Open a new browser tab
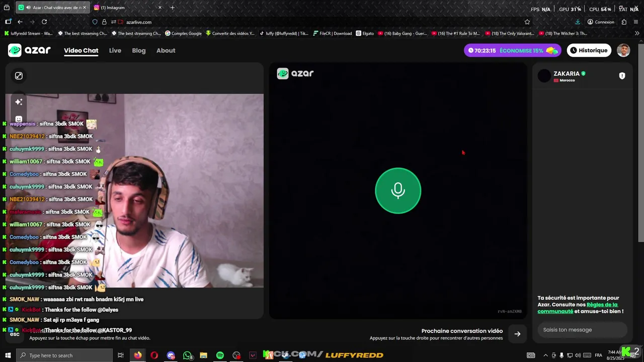 tap(173, 8)
